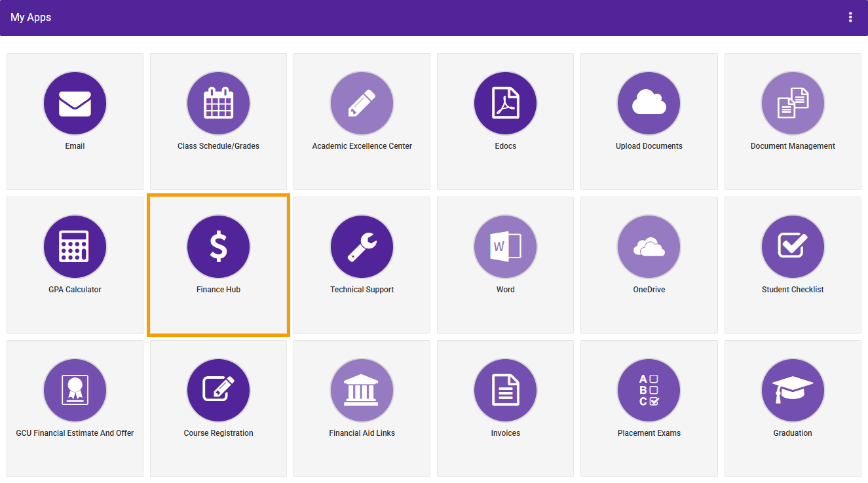Launch Academic Excellence Center pencil icon

click(362, 104)
